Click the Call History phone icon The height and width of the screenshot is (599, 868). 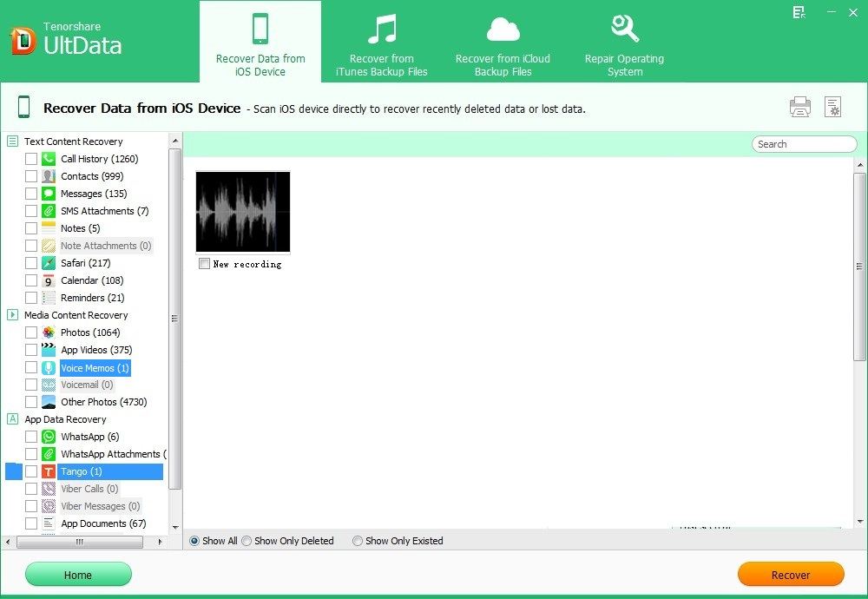(49, 159)
